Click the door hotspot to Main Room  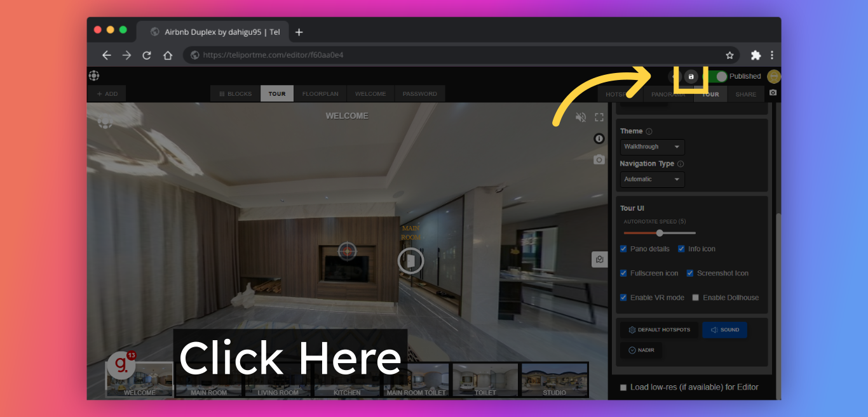pos(410,261)
